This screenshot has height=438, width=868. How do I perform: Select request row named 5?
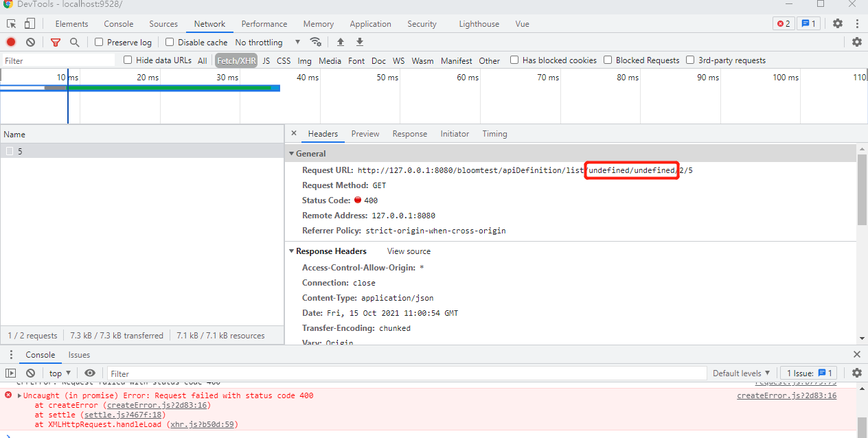point(142,151)
